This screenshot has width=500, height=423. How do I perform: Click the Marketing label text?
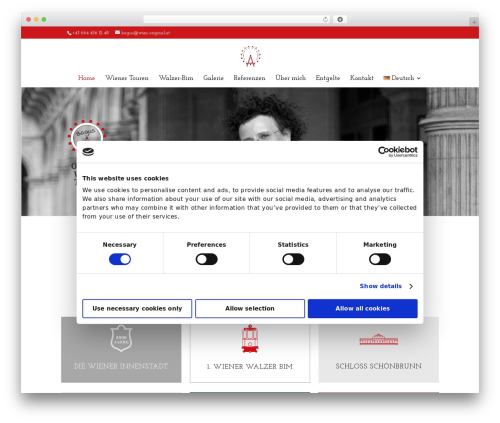click(x=380, y=245)
